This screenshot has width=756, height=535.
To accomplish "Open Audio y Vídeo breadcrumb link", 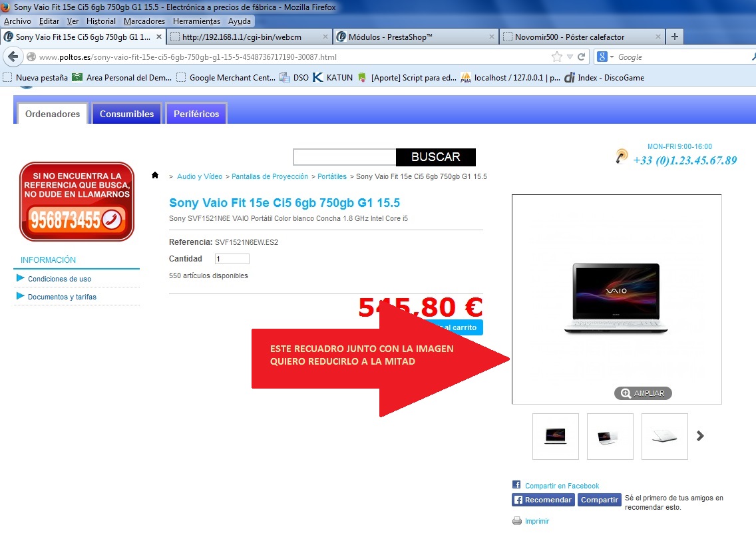I will click(200, 176).
